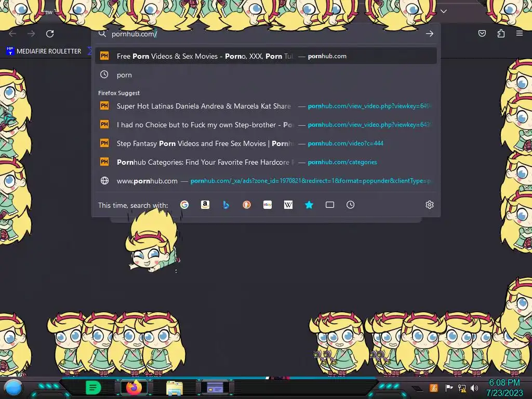The image size is (532, 399).
Task: Open the clock showing 6:08 PM
Action: click(x=504, y=388)
